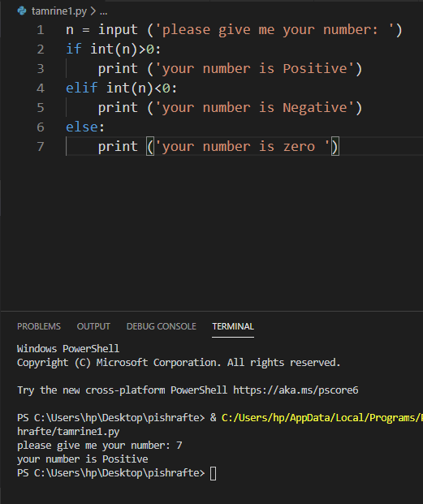The image size is (423, 504).
Task: Click 'hrafte/tamrine1.py' in terminal
Action: tap(68, 431)
